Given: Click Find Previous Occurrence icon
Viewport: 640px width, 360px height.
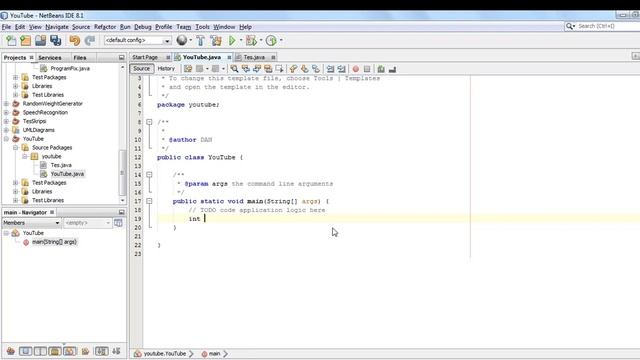Looking at the screenshot, I should pyautogui.click(x=246, y=69).
